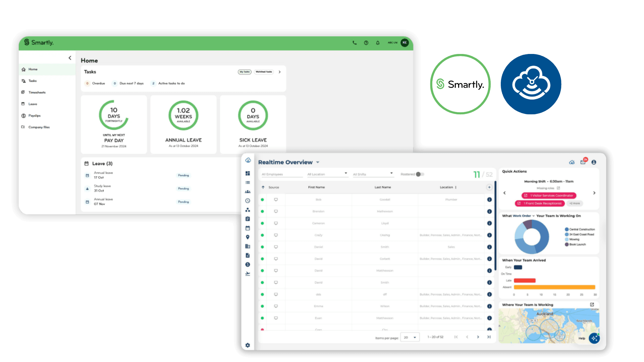Image resolution: width=644 pixels, height=362 pixels.
Task: Open Annual leave 17 Oct request
Action: [x=138, y=175]
